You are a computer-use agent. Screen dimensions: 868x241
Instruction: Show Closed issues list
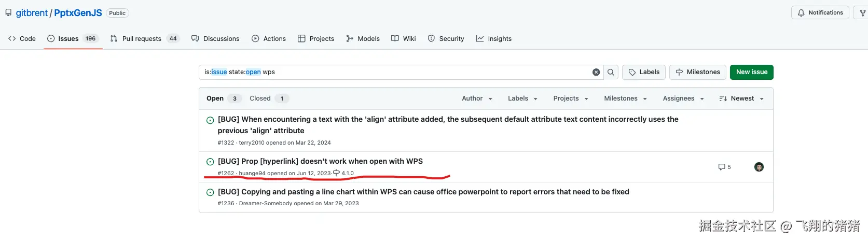[260, 98]
